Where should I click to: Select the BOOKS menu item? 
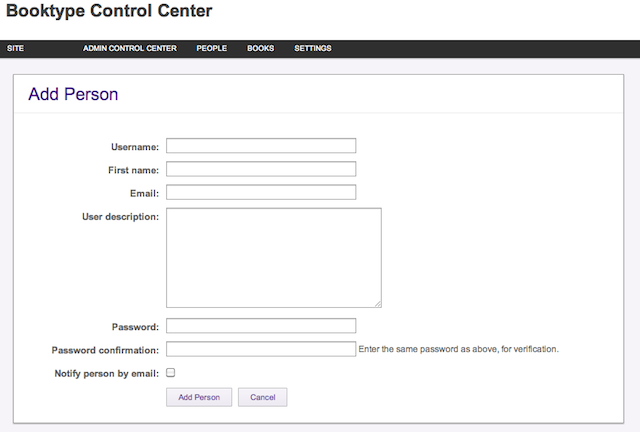(x=260, y=48)
